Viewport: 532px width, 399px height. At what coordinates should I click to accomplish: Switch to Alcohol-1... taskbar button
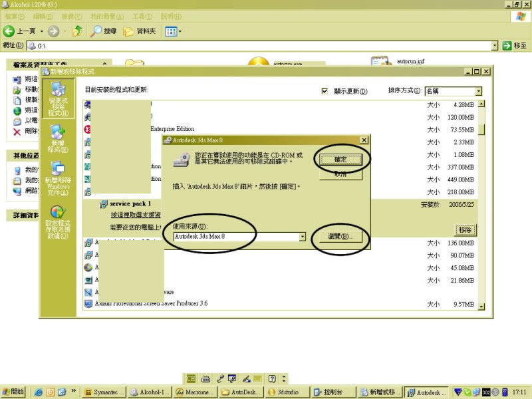[150, 392]
